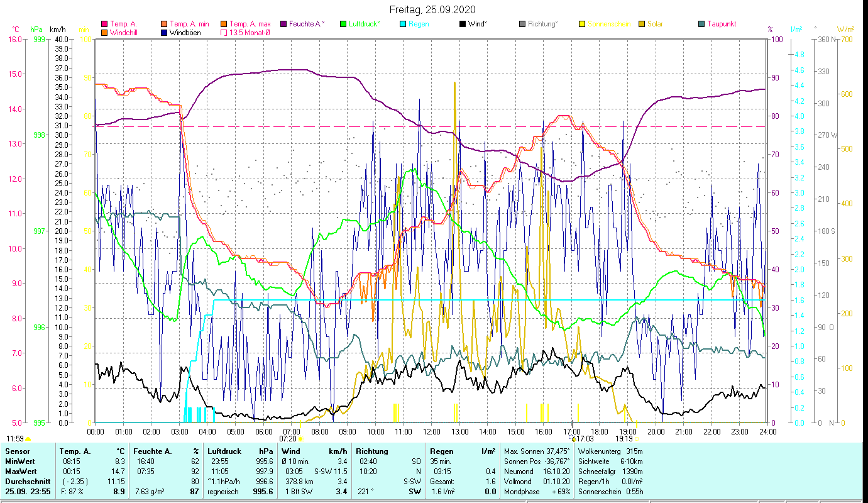Click the Regen/1h 0.0l/m² entry
The width and height of the screenshot is (868, 503).
tap(610, 482)
